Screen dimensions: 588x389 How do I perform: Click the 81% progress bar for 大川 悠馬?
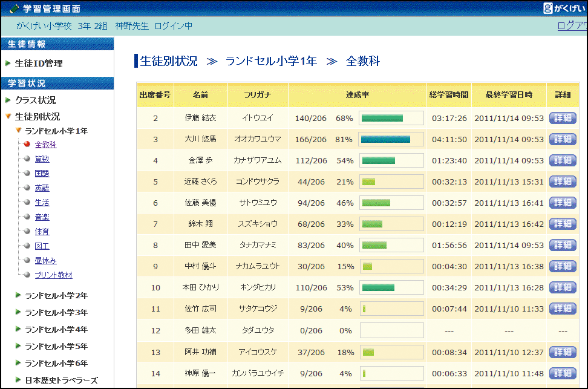tap(391, 139)
